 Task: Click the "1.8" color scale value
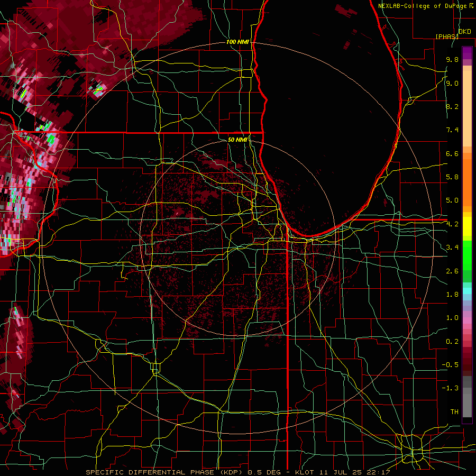452,295
